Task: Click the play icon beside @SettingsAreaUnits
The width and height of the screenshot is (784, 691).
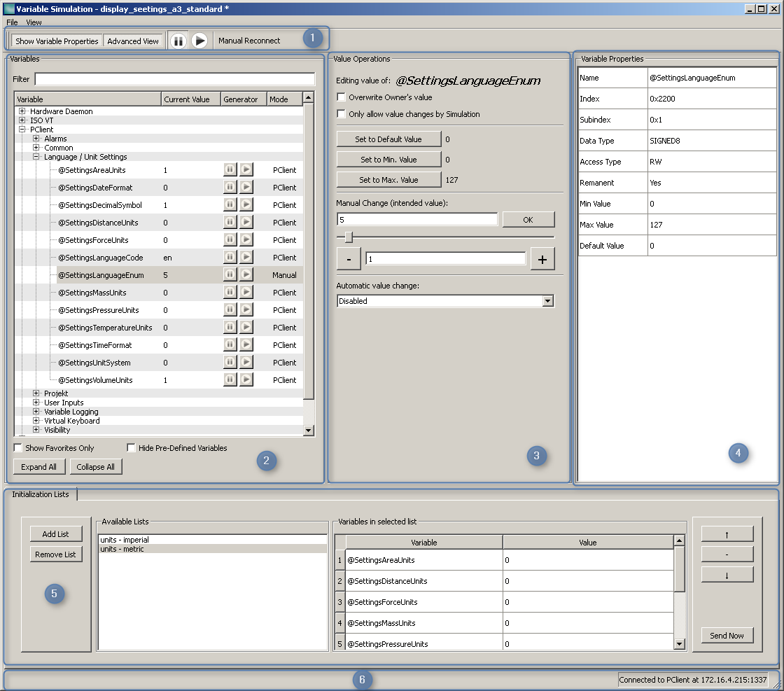Action: [246, 169]
